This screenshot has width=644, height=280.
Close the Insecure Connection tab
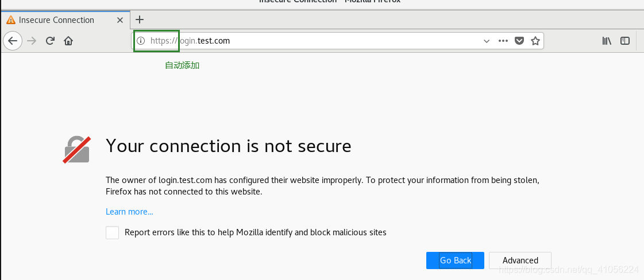pos(120,20)
